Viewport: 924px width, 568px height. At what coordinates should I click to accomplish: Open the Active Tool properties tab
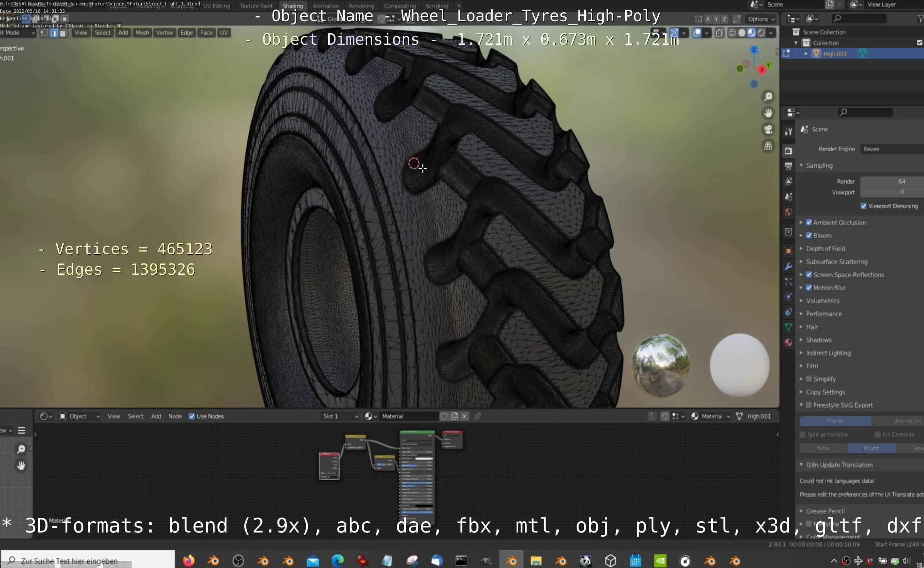click(788, 132)
